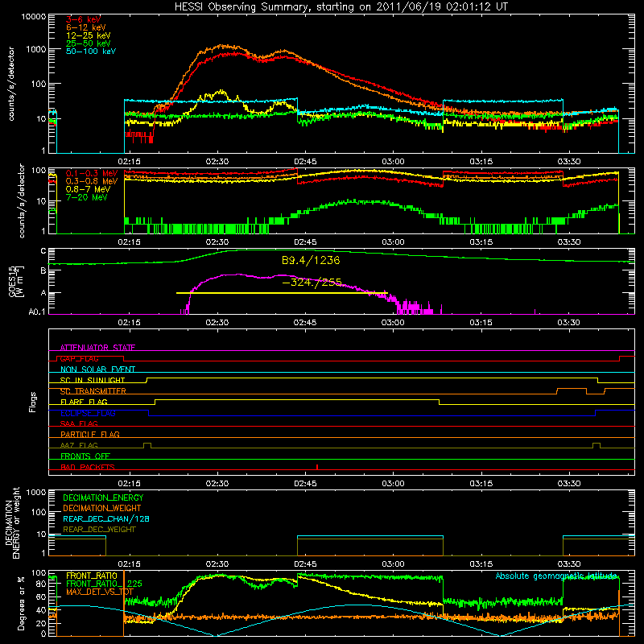Click the DECIMATION_WEIGHT legend label
Image resolution: width=644 pixels, height=644 pixels.
point(102,508)
